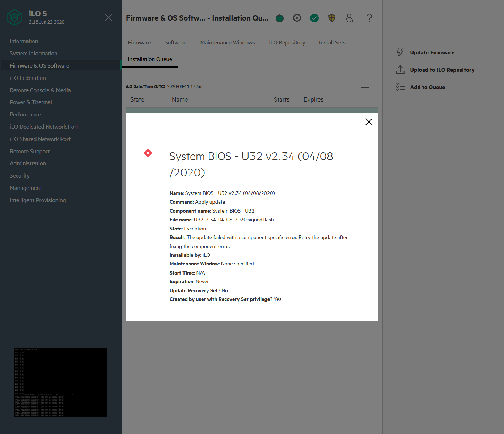The width and height of the screenshot is (504, 434).
Task: Click the 'Expiration: Never' line
Action: [189, 282]
